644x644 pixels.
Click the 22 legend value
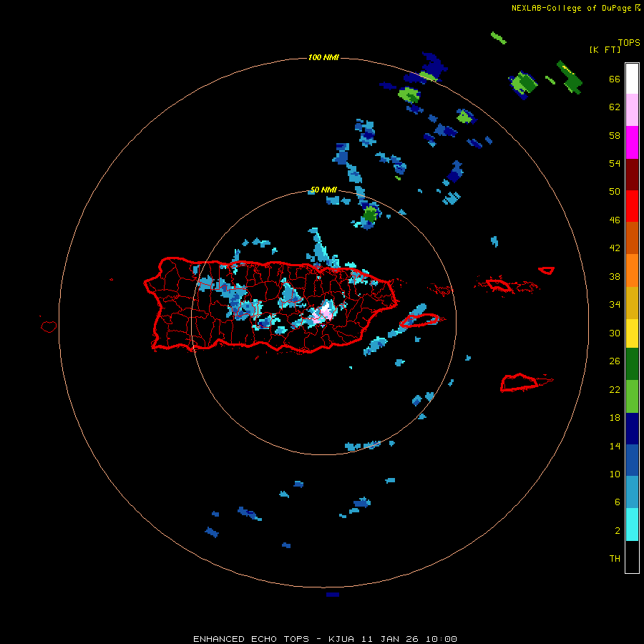pyautogui.click(x=615, y=389)
